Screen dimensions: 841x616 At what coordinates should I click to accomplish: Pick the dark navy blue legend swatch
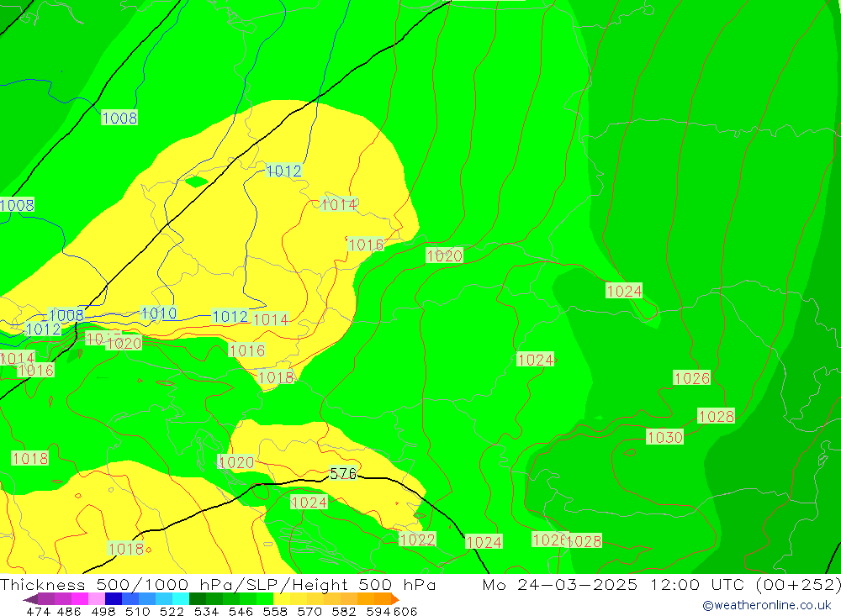click(x=114, y=599)
